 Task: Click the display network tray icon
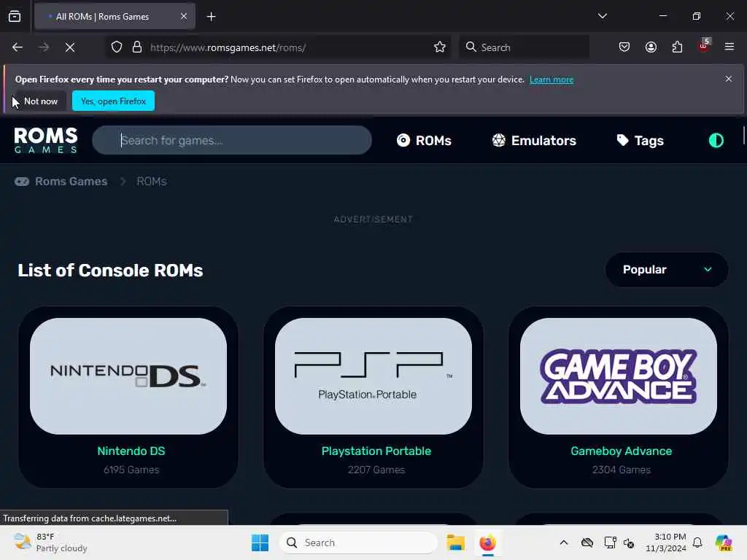coord(610,542)
